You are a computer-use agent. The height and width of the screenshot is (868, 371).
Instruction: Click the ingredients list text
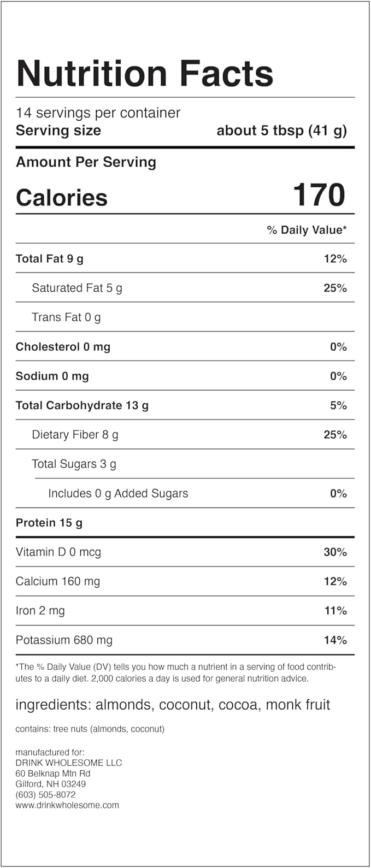pyautogui.click(x=173, y=705)
